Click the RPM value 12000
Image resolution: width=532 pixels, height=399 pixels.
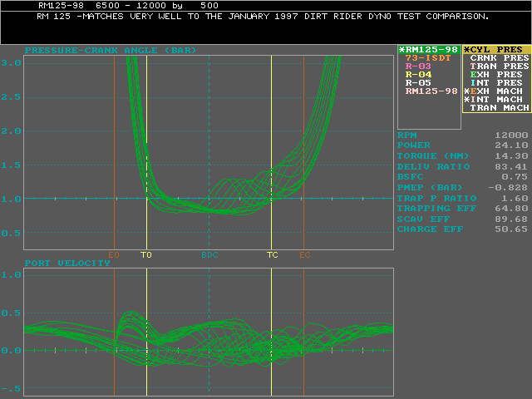(x=511, y=135)
